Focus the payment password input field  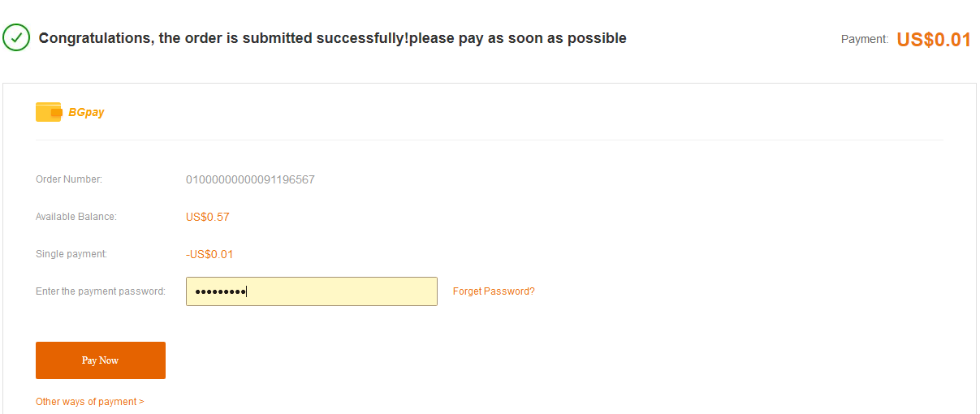pos(312,291)
